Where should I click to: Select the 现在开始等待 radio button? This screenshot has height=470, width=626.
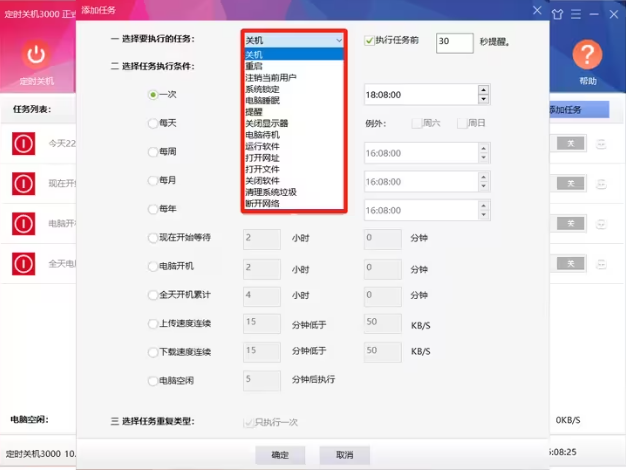153,238
